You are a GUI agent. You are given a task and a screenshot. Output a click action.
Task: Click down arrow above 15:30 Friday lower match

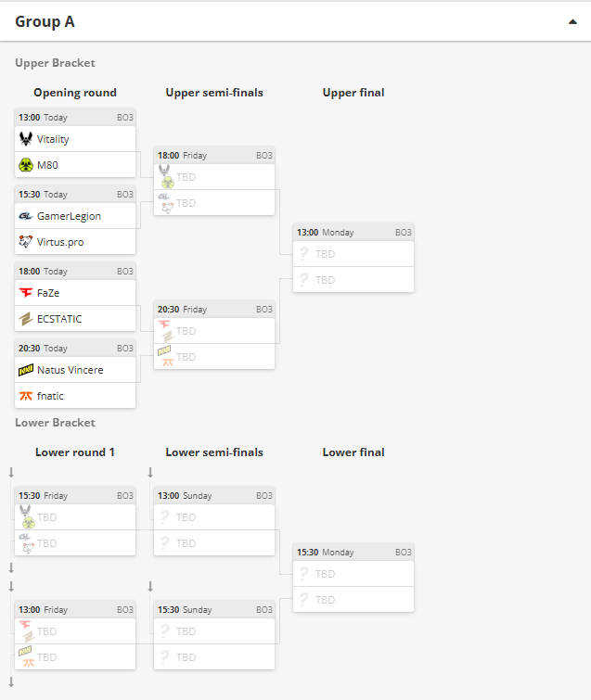(11, 472)
